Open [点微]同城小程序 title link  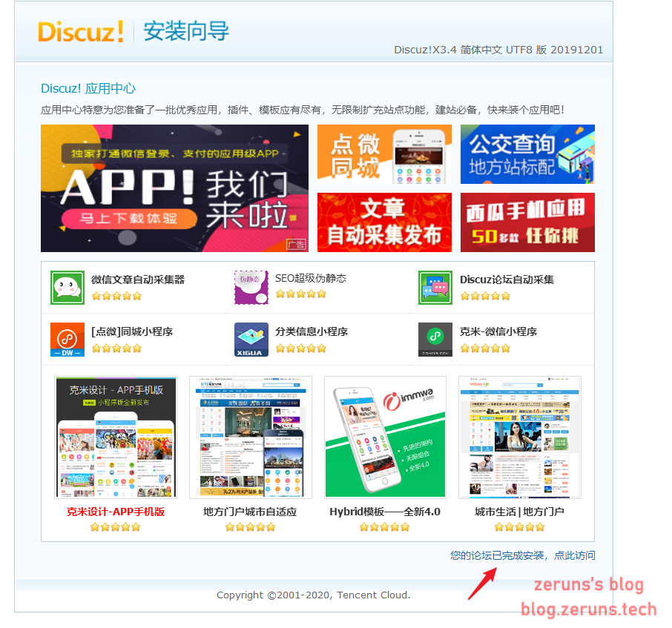click(x=132, y=331)
